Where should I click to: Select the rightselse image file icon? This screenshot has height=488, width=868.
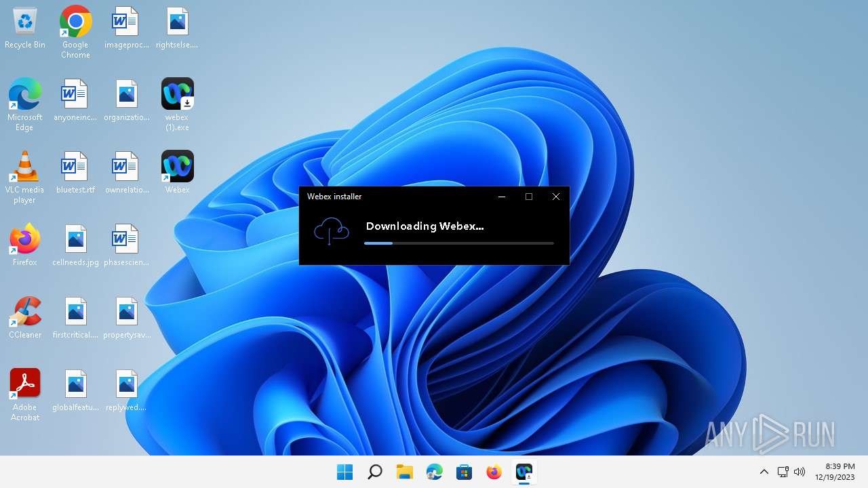click(x=177, y=29)
